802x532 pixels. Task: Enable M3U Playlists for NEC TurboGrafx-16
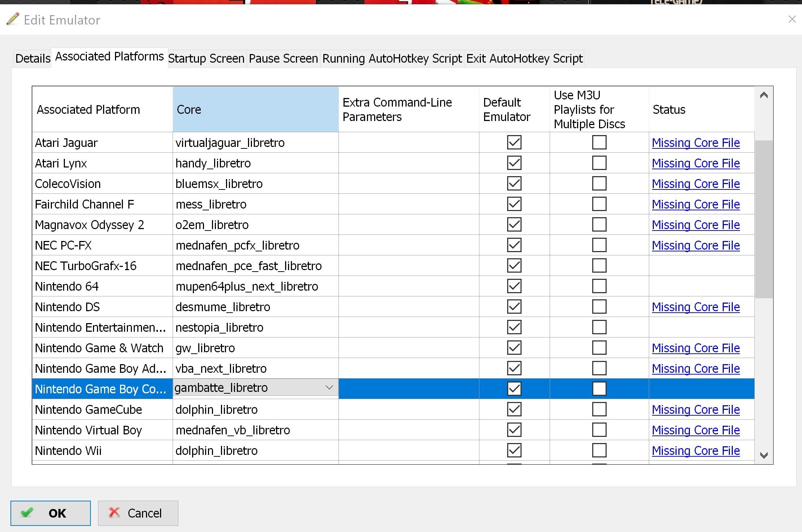tap(599, 265)
